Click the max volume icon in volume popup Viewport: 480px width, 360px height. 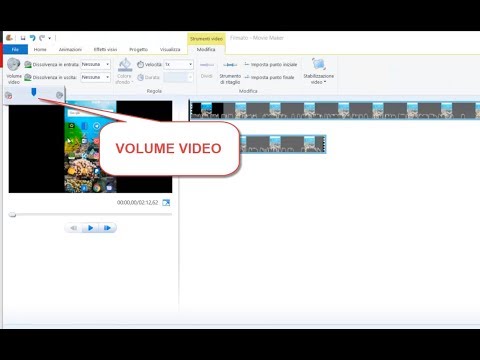59,95
